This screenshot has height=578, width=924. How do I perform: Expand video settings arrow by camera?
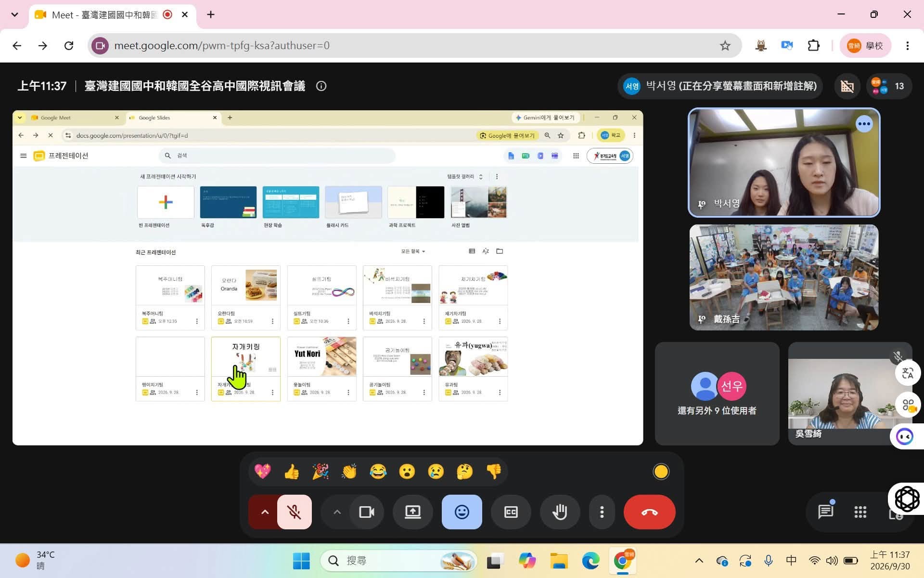pos(337,512)
